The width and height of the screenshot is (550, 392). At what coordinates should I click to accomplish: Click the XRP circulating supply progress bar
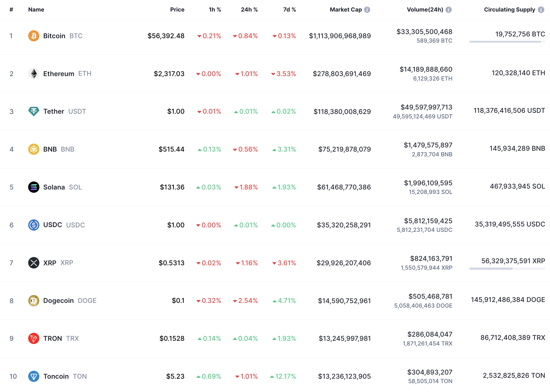[x=507, y=269]
